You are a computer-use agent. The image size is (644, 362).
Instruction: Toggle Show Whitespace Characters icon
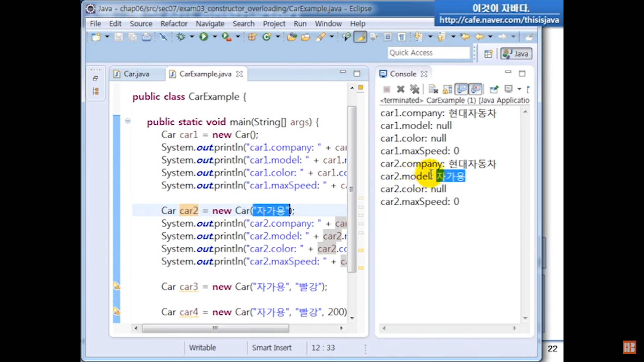pyautogui.click(x=401, y=37)
